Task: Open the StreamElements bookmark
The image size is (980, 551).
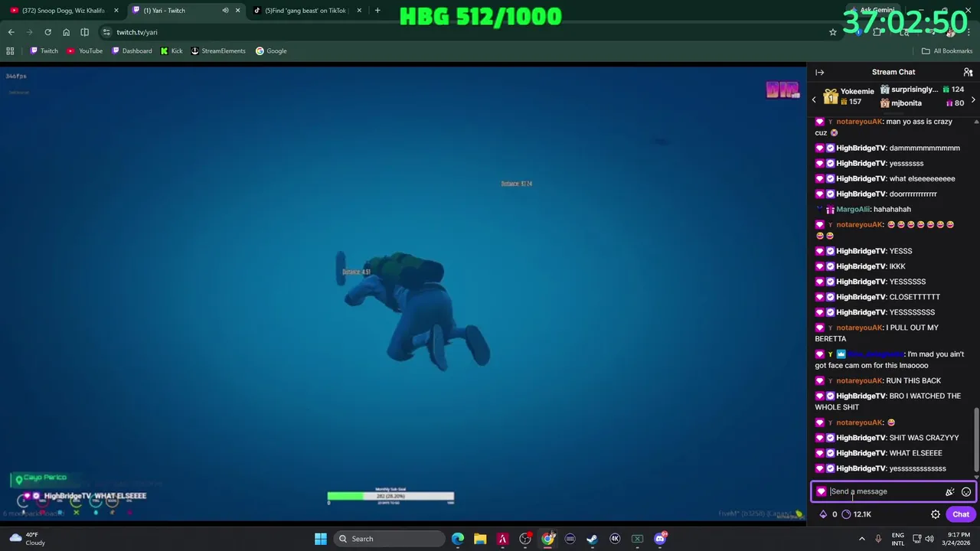Action: click(218, 51)
